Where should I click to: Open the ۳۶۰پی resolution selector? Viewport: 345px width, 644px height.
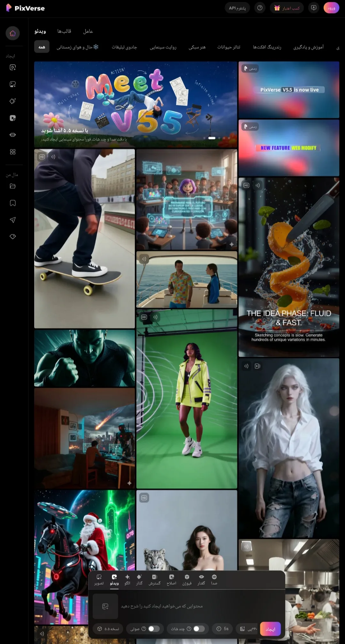click(248, 629)
